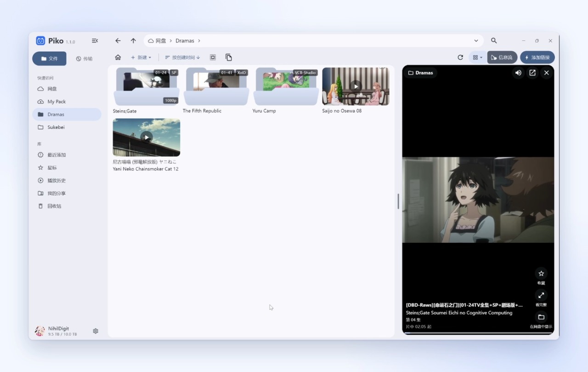Open Sukebei in the sidebar
Viewport: 588px width, 372px height.
pos(67,127)
